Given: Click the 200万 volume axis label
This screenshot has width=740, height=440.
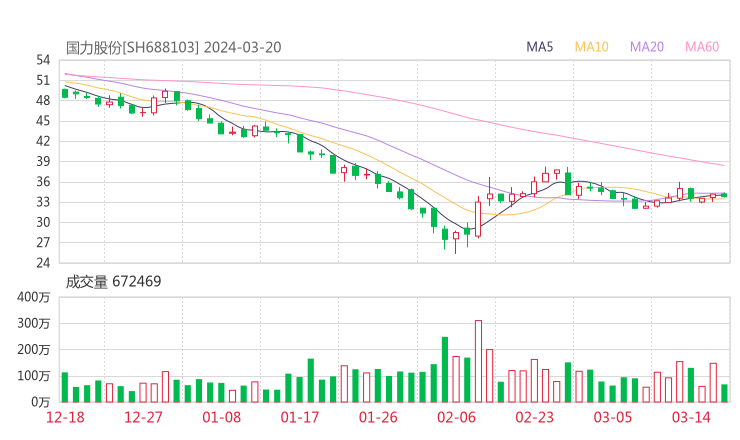Looking at the screenshot, I should pos(34,350).
